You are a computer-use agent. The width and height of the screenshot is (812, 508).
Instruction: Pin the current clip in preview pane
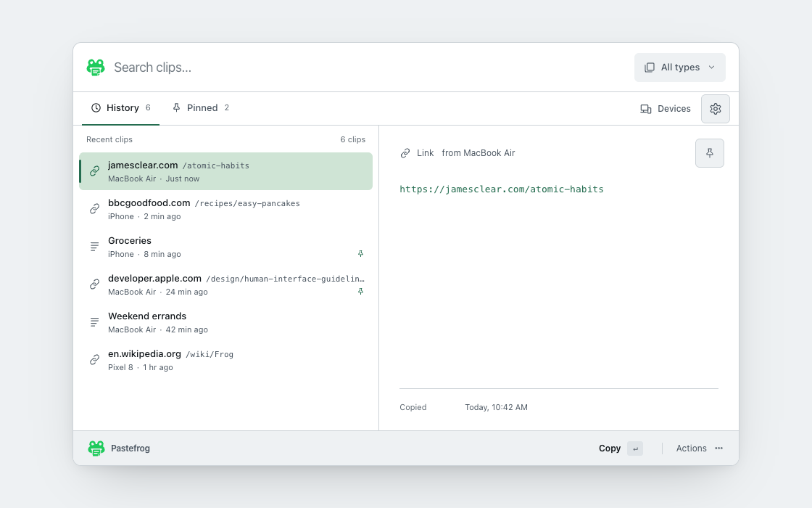pyautogui.click(x=710, y=153)
